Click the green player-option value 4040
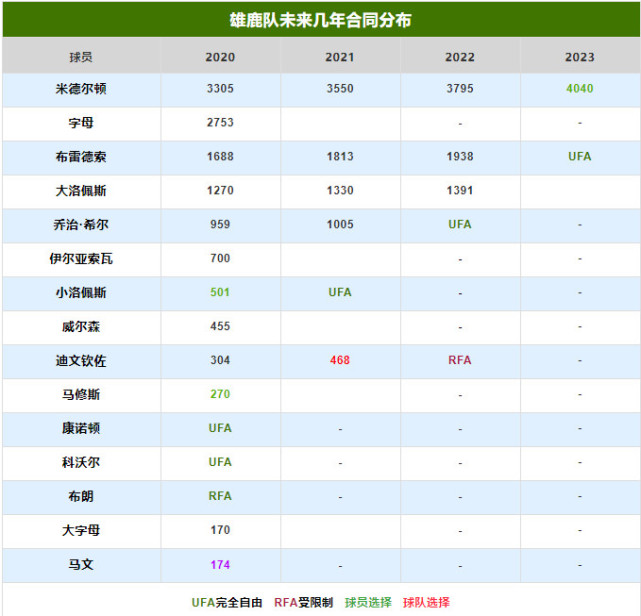Viewport: 641px width, 616px height. pyautogui.click(x=580, y=89)
